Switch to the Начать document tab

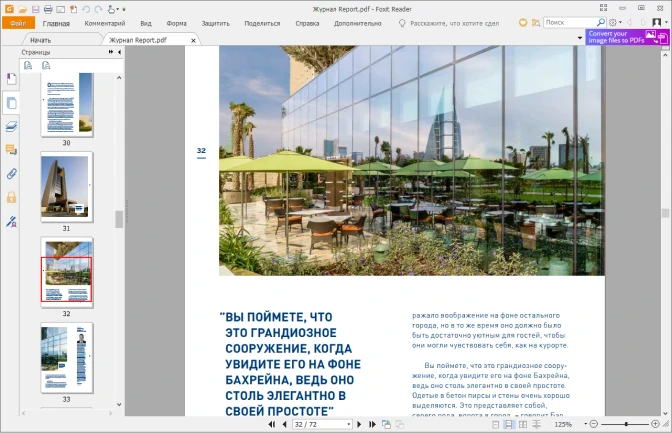click(41, 40)
